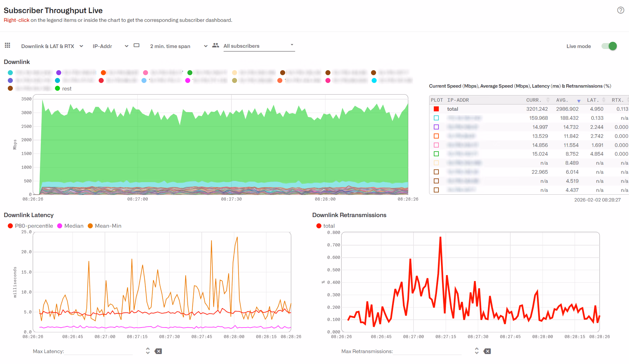Toggle the P80-percentile legend item
Screen dimensions: 629x364
point(31,226)
